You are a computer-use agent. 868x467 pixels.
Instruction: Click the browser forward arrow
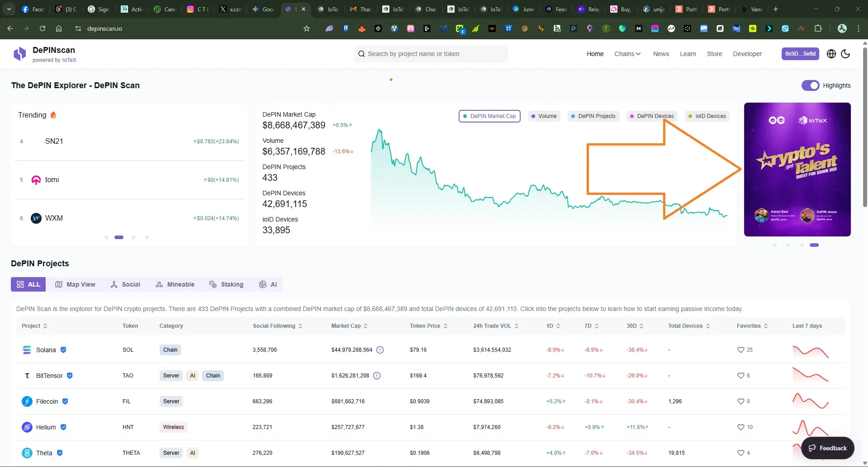(26, 28)
